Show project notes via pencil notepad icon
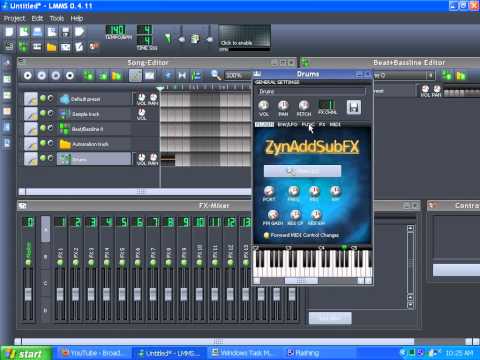Image resolution: width=480 pixels, height=360 pixels. click(x=79, y=47)
